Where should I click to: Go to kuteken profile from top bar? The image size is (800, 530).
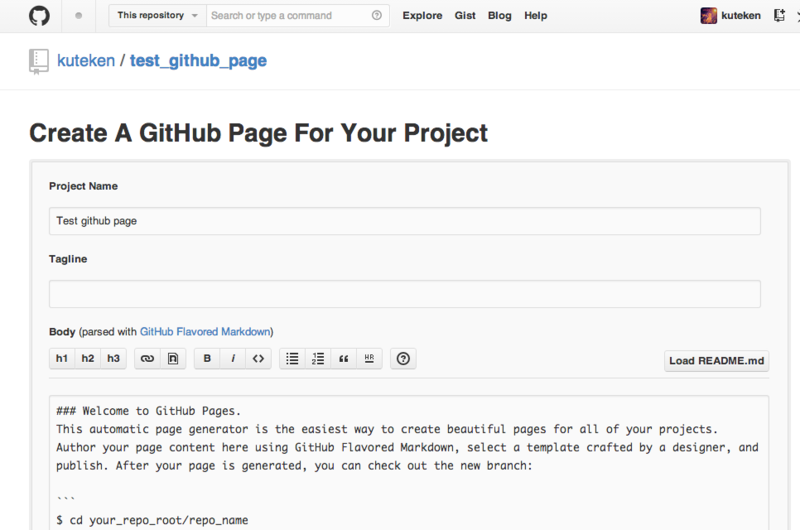click(741, 16)
